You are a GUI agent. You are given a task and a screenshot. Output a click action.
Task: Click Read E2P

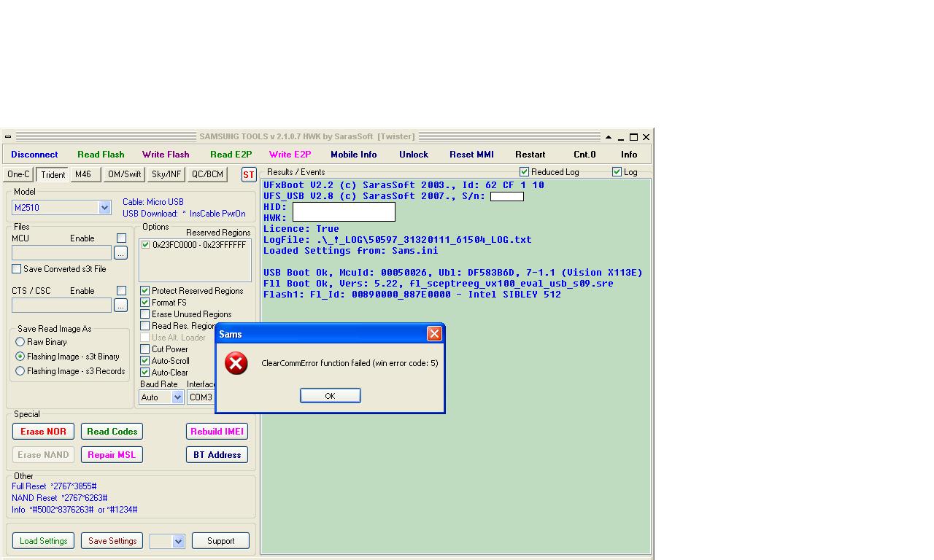231,155
